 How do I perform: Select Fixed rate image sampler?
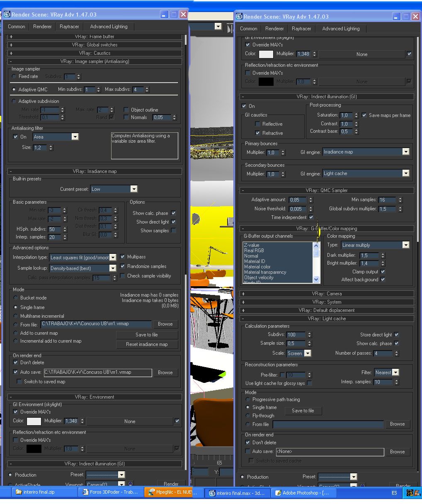(x=15, y=76)
